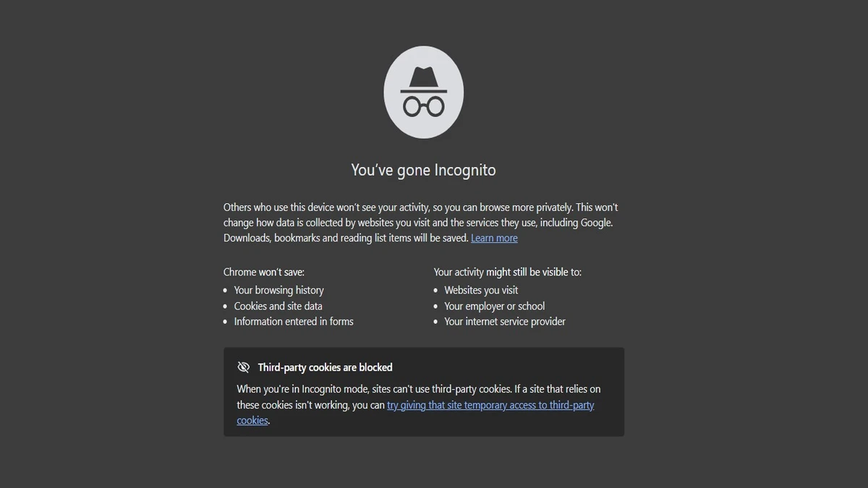Click the glasses on the Incognito icon

click(x=423, y=105)
